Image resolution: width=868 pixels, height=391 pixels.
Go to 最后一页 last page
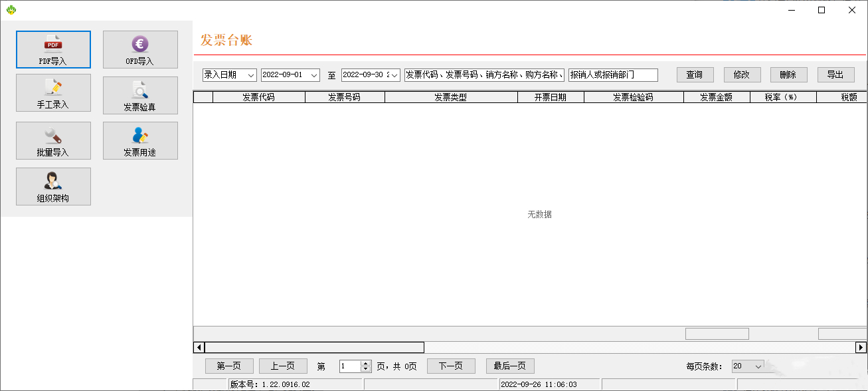click(x=510, y=366)
